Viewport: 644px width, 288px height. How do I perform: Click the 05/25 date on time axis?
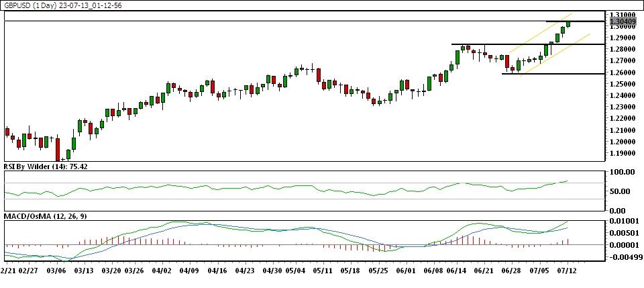(378, 271)
